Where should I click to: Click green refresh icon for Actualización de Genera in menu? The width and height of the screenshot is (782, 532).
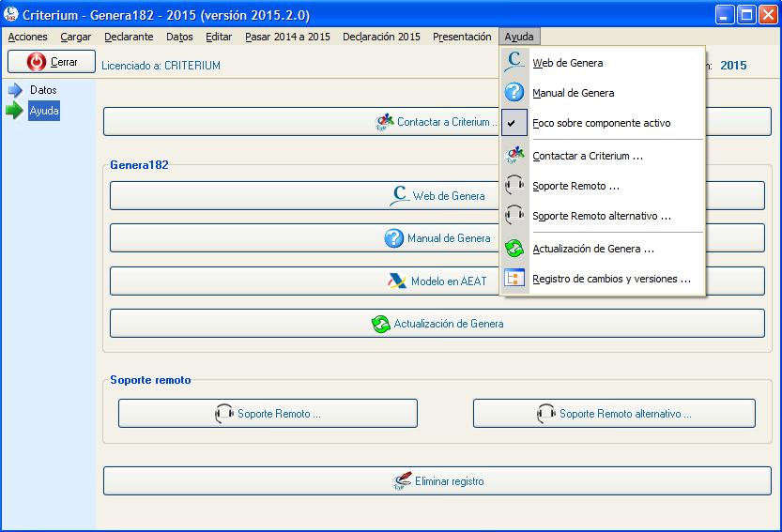click(x=514, y=249)
